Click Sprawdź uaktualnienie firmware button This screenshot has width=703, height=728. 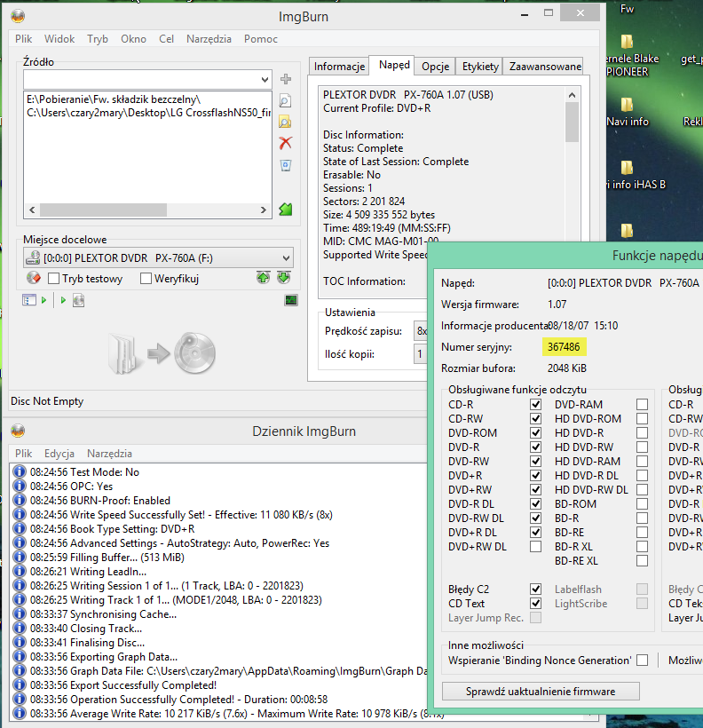pyautogui.click(x=541, y=692)
